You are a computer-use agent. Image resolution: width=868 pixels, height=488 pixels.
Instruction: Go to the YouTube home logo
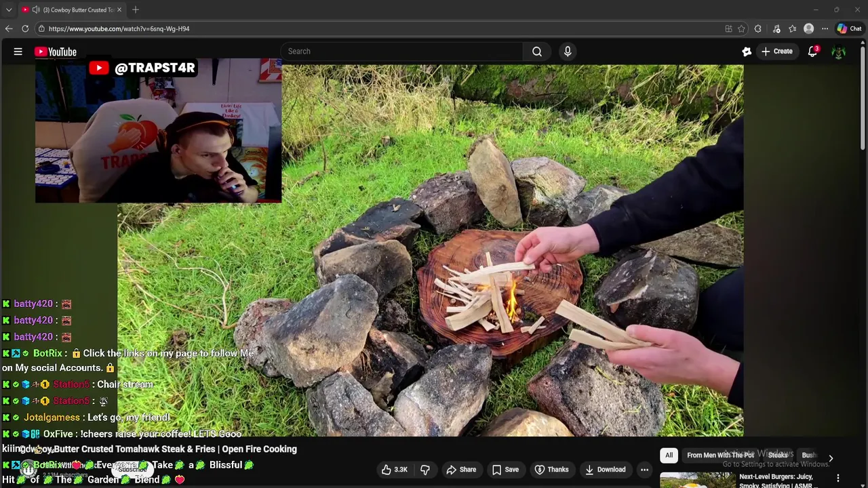click(x=55, y=52)
